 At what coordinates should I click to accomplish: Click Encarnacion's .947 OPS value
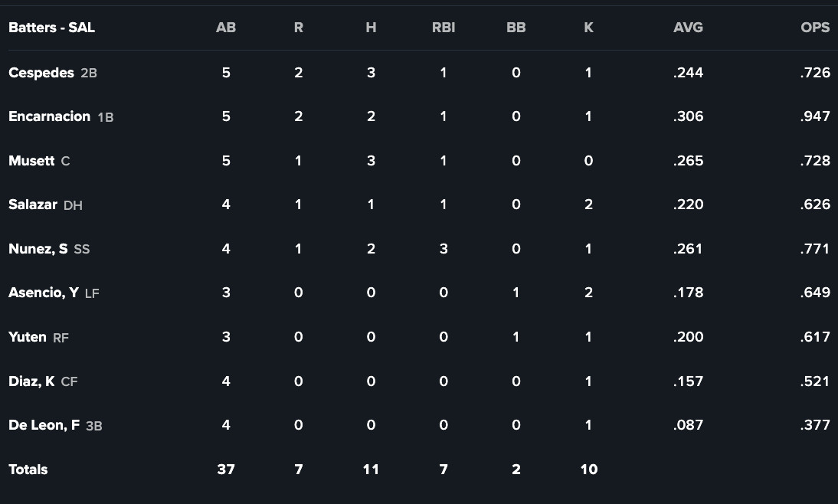coord(815,116)
